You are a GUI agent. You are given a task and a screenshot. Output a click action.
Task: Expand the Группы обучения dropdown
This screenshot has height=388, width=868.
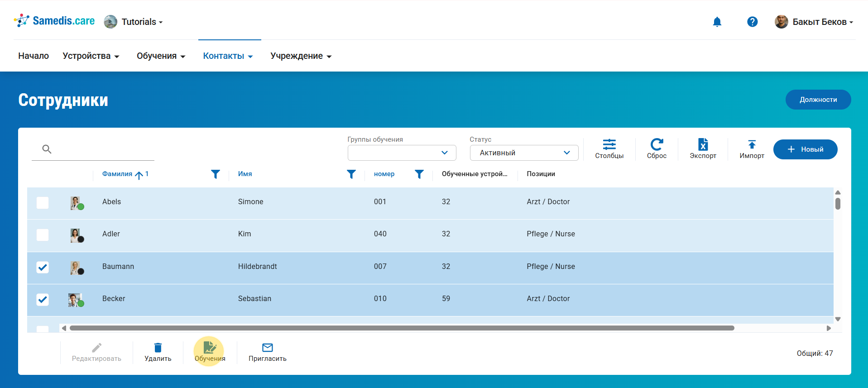402,153
